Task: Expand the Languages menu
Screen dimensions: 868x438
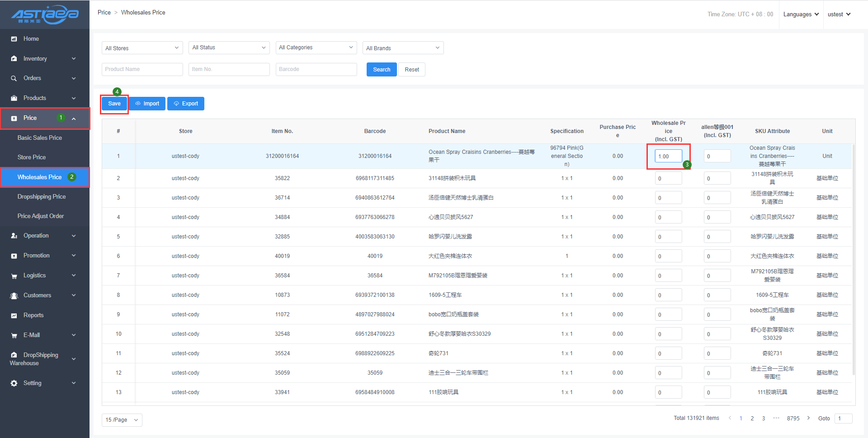Action: (801, 14)
